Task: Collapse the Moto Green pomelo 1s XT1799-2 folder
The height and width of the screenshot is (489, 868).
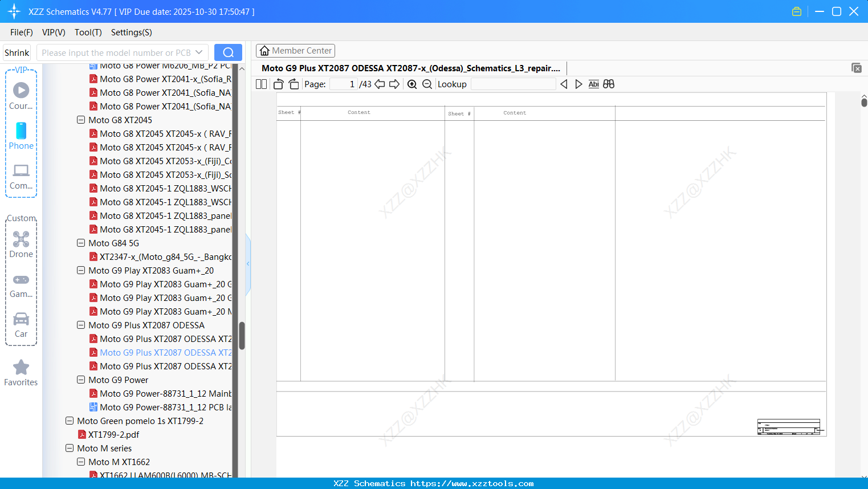Action: point(70,421)
